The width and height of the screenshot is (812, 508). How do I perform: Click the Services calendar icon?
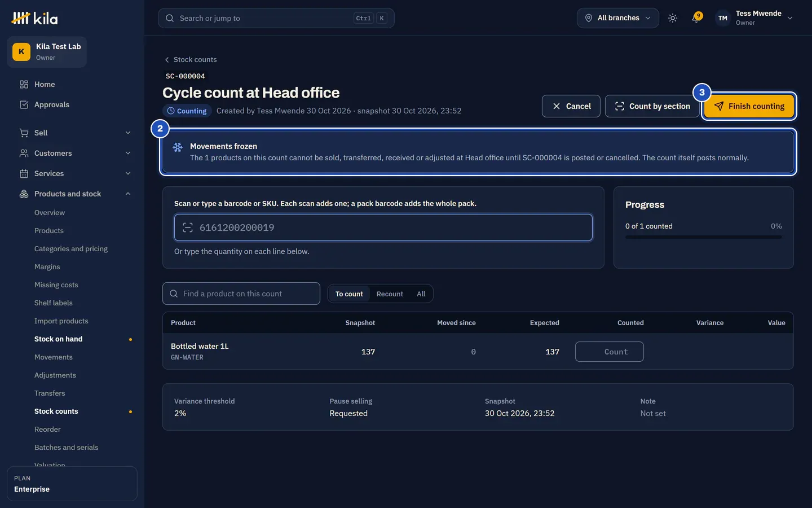24,173
